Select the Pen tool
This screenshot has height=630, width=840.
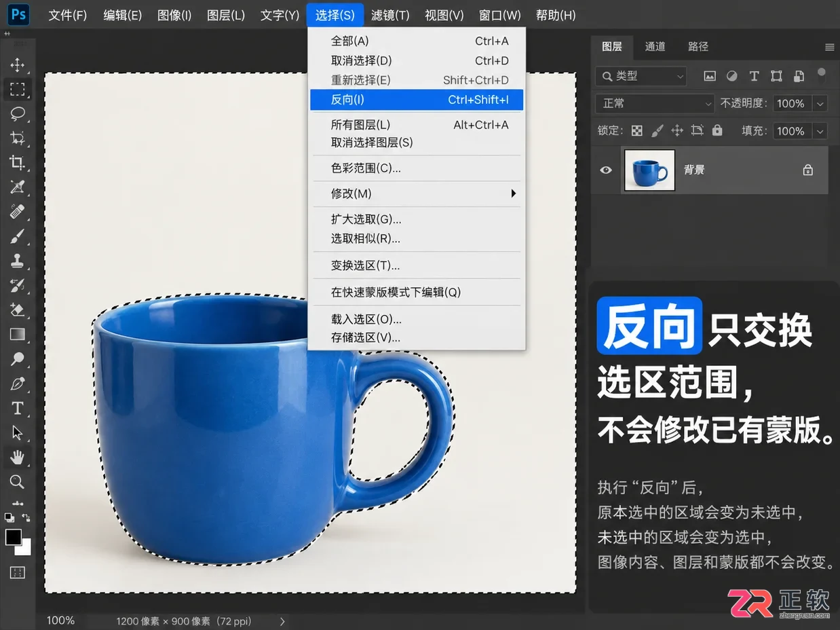(18, 384)
